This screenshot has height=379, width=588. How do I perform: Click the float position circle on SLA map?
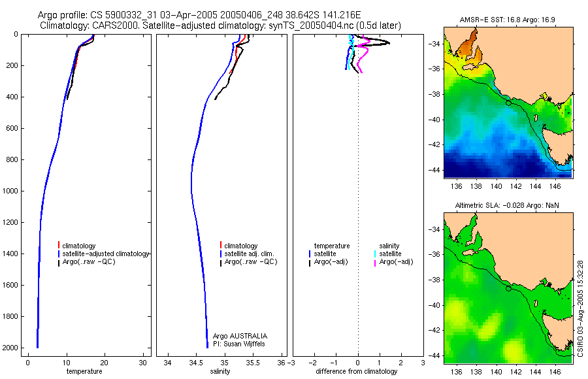[508, 289]
